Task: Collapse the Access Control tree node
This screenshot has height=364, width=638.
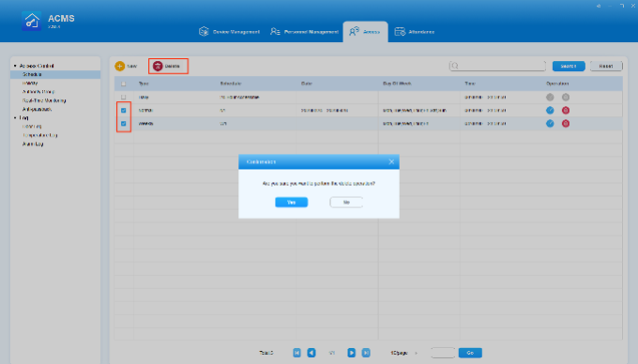Action: [x=15, y=66]
